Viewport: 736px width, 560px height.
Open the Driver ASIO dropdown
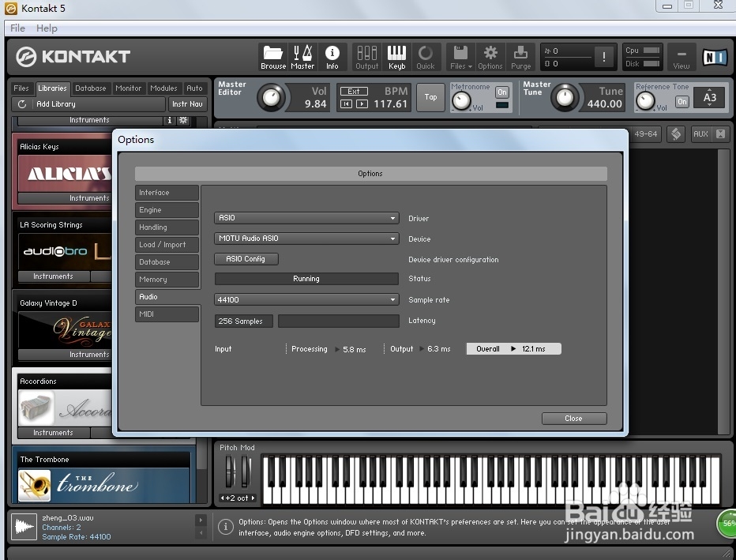pyautogui.click(x=306, y=218)
